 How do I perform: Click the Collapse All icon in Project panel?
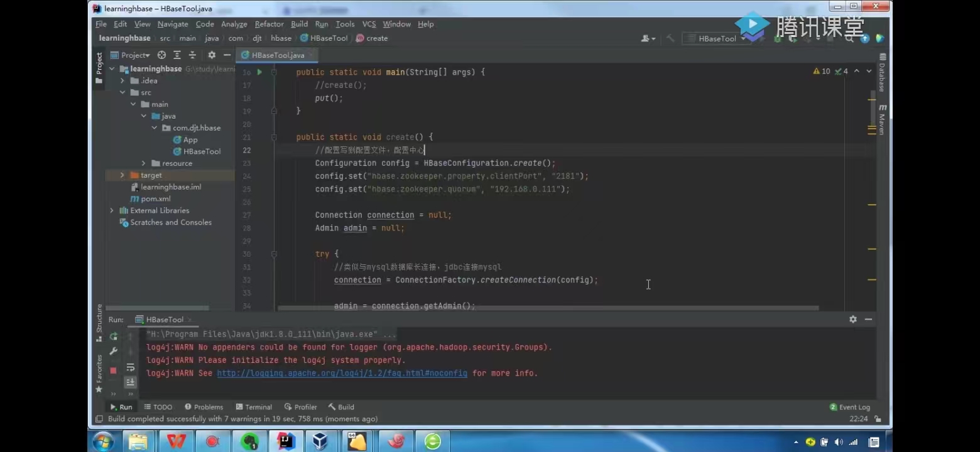click(x=192, y=55)
